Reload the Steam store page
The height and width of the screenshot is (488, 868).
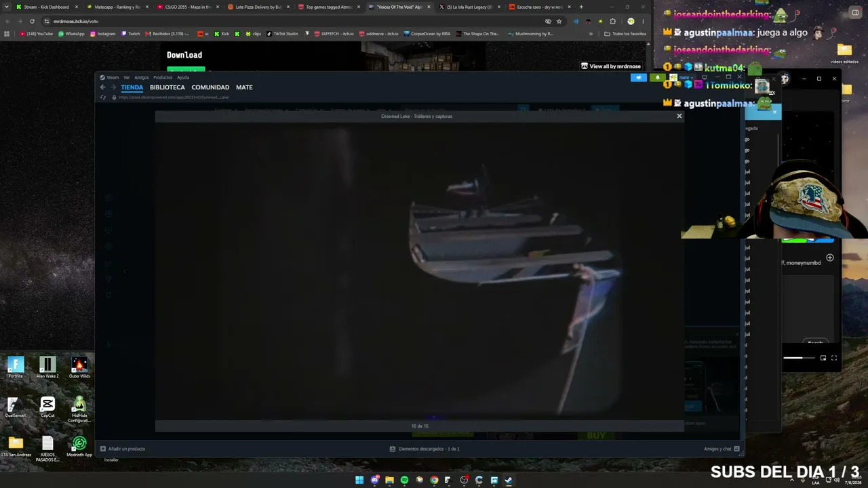(x=103, y=97)
